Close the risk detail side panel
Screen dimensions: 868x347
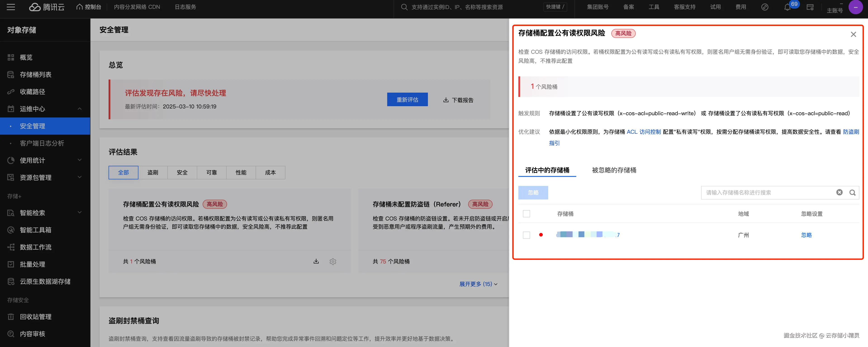pyautogui.click(x=853, y=34)
